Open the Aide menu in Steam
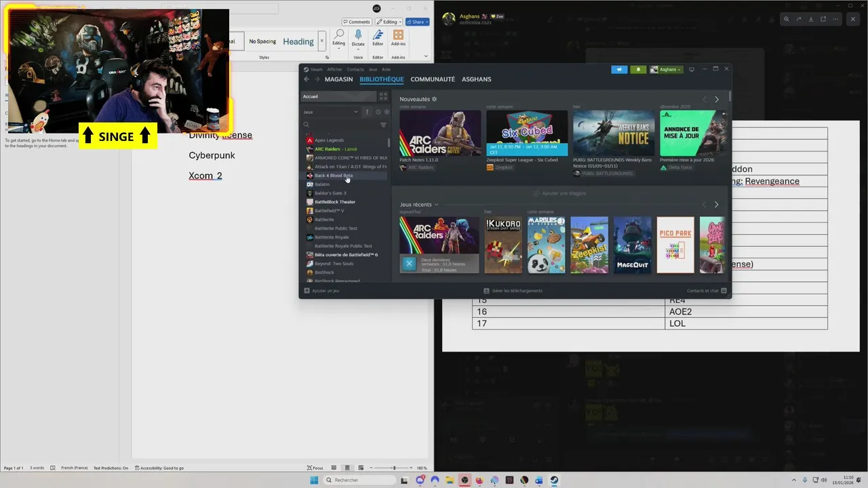The height and width of the screenshot is (488, 868). (x=386, y=69)
